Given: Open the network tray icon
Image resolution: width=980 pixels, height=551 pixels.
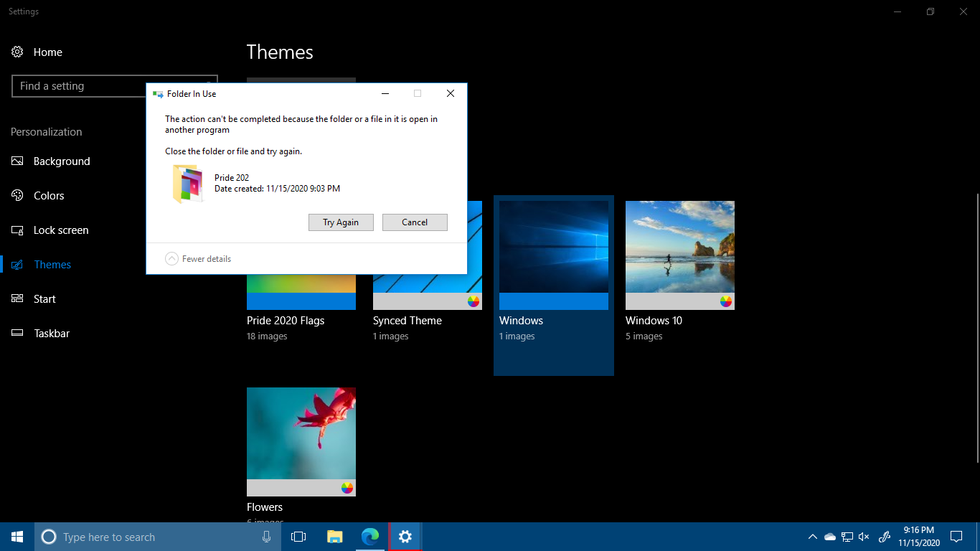Looking at the screenshot, I should [847, 537].
